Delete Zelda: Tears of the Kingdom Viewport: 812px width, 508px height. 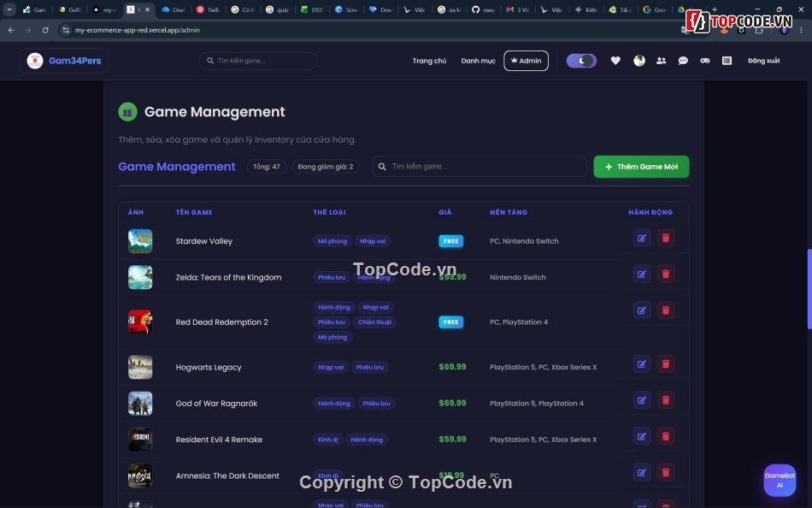(x=666, y=275)
